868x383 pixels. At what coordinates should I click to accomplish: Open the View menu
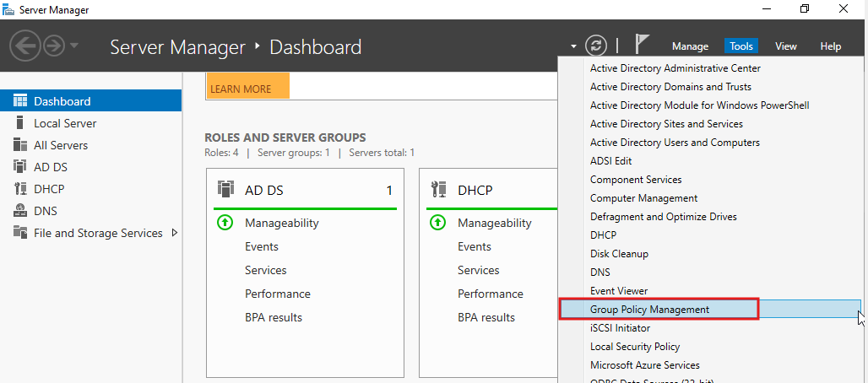click(785, 46)
